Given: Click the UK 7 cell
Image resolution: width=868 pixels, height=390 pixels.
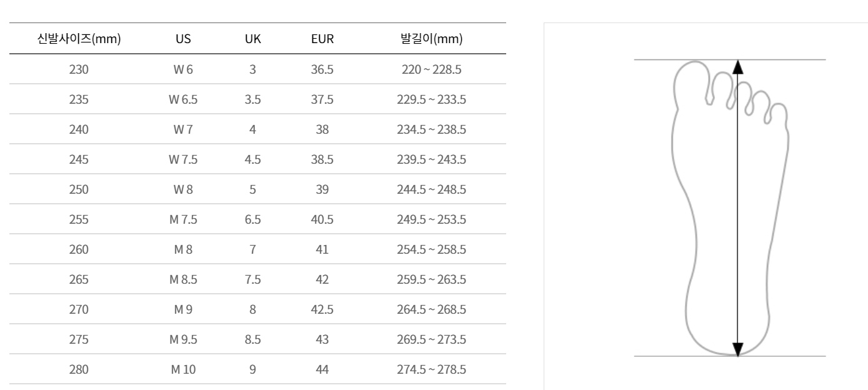Looking at the screenshot, I should click(x=252, y=249).
